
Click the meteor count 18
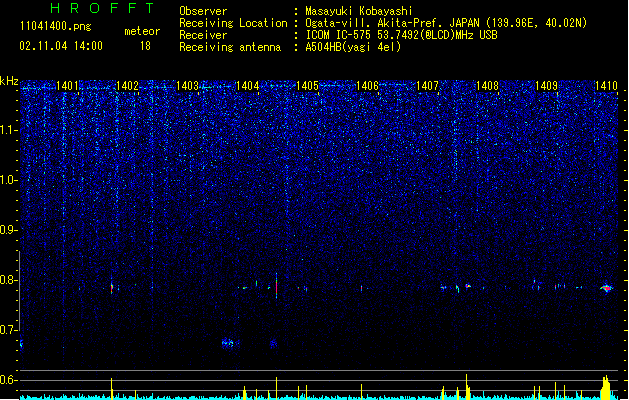(x=145, y=46)
